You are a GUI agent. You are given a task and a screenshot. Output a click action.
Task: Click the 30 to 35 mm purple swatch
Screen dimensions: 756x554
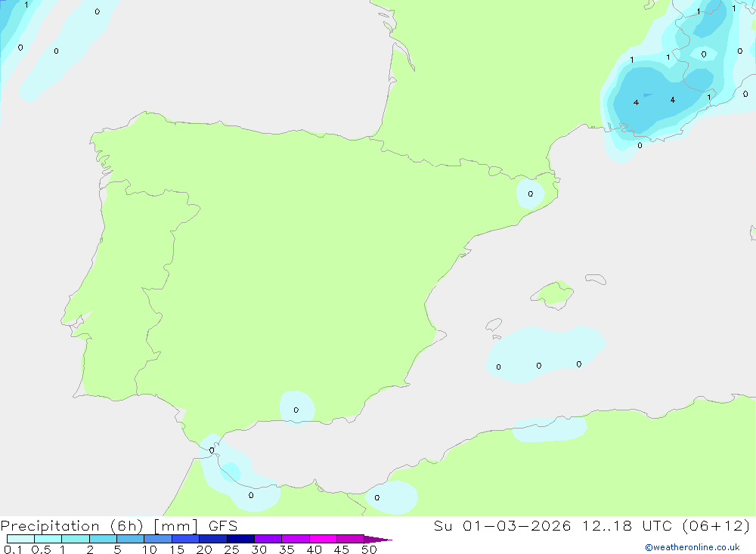[268, 539]
